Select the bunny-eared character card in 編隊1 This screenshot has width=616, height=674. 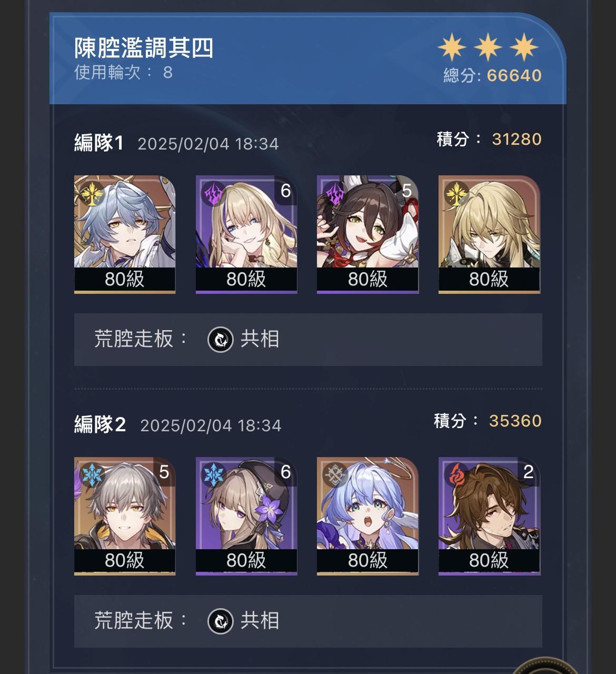[367, 234]
